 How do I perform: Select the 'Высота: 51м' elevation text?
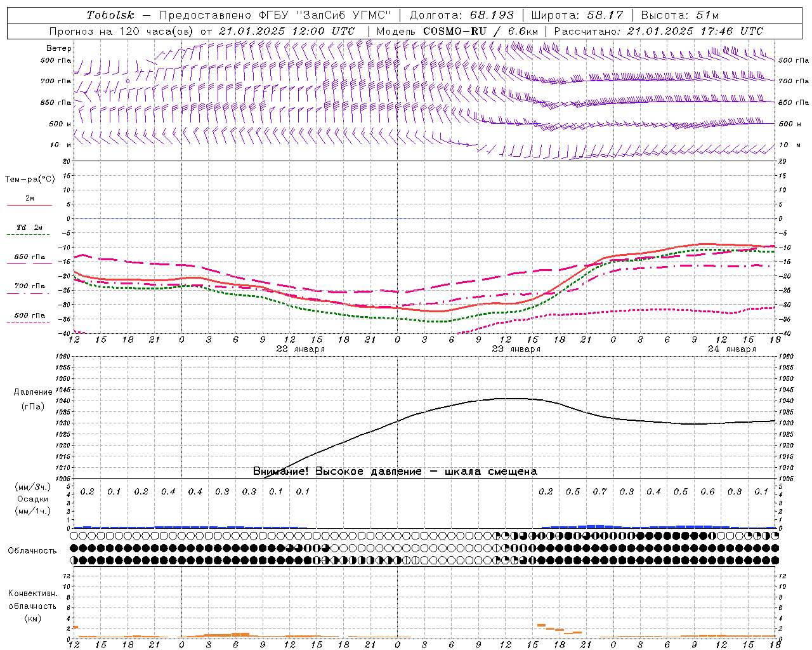coord(679,15)
